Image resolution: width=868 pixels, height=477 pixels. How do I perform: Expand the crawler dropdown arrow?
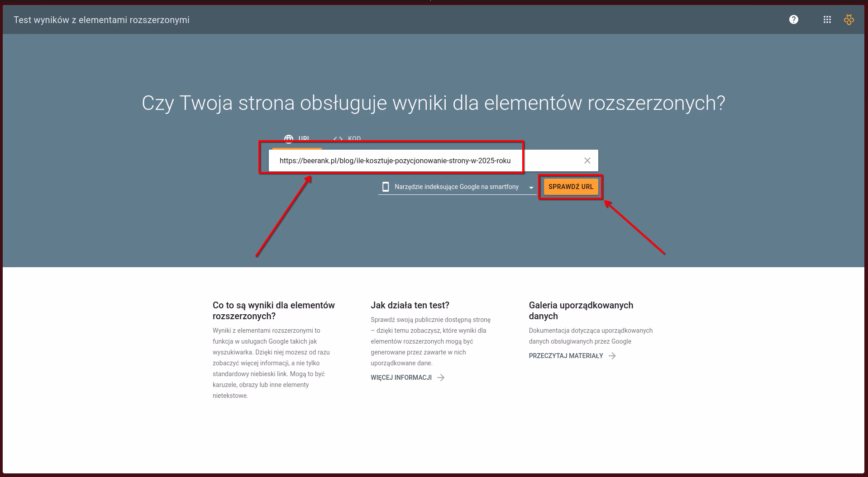coord(531,187)
